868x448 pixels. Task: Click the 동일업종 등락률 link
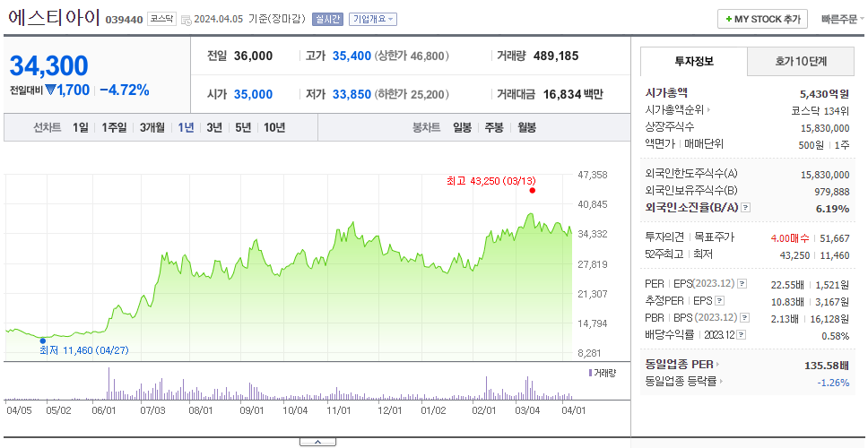coord(681,381)
